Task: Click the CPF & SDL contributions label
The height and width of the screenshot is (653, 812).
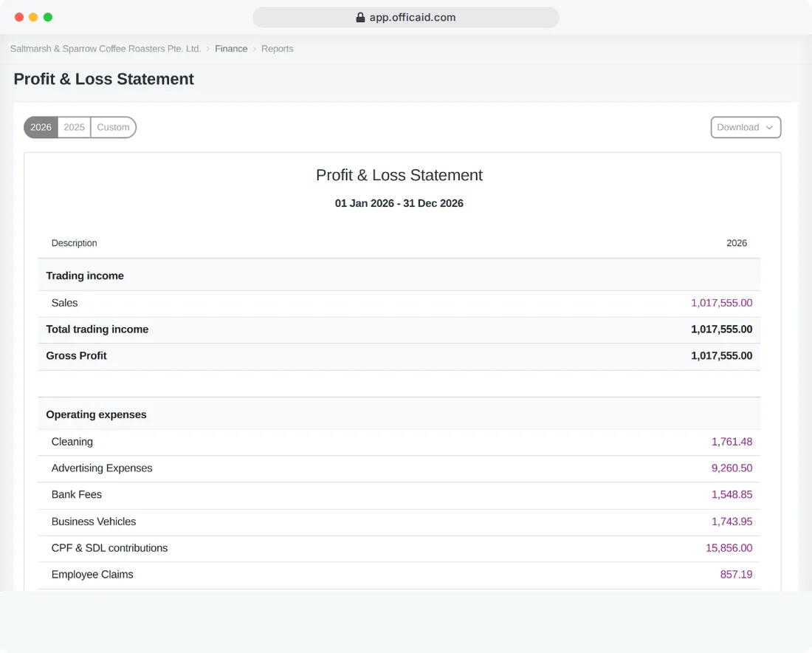Action: [110, 548]
